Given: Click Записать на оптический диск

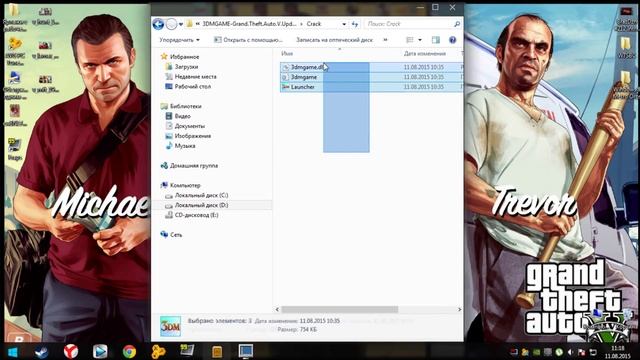Looking at the screenshot, I should 334,40.
